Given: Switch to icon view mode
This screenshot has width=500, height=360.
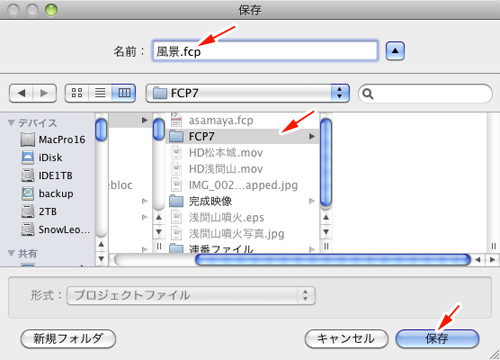Looking at the screenshot, I should point(77,93).
